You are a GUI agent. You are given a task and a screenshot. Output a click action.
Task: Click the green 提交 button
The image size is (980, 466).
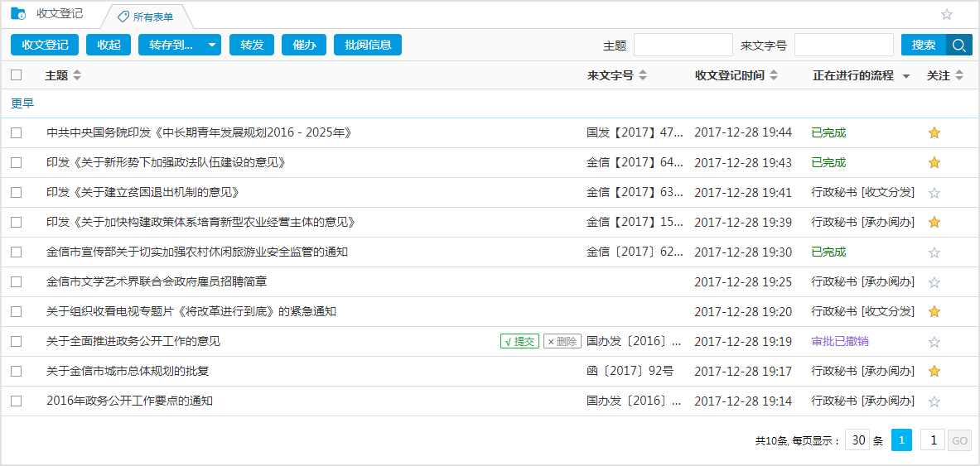[520, 341]
